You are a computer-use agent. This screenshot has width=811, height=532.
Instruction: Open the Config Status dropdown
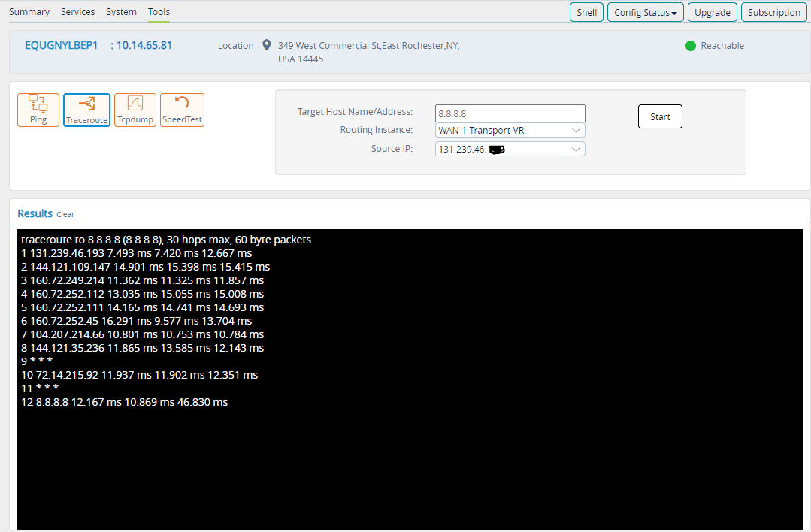tap(645, 12)
